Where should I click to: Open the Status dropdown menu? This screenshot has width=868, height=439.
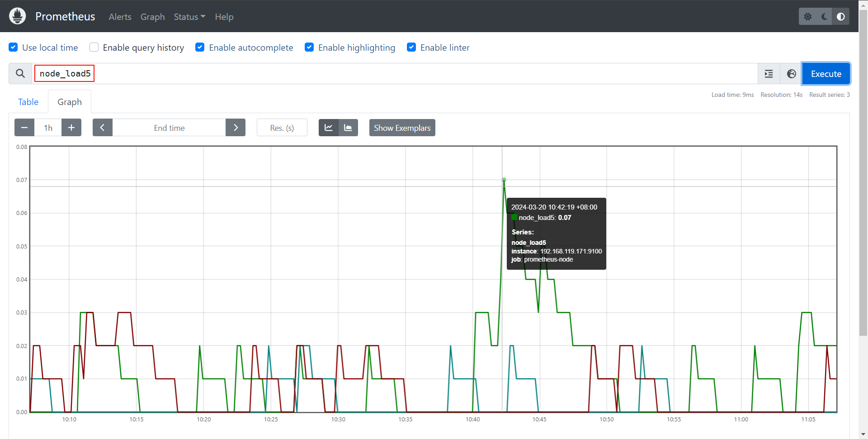tap(189, 17)
